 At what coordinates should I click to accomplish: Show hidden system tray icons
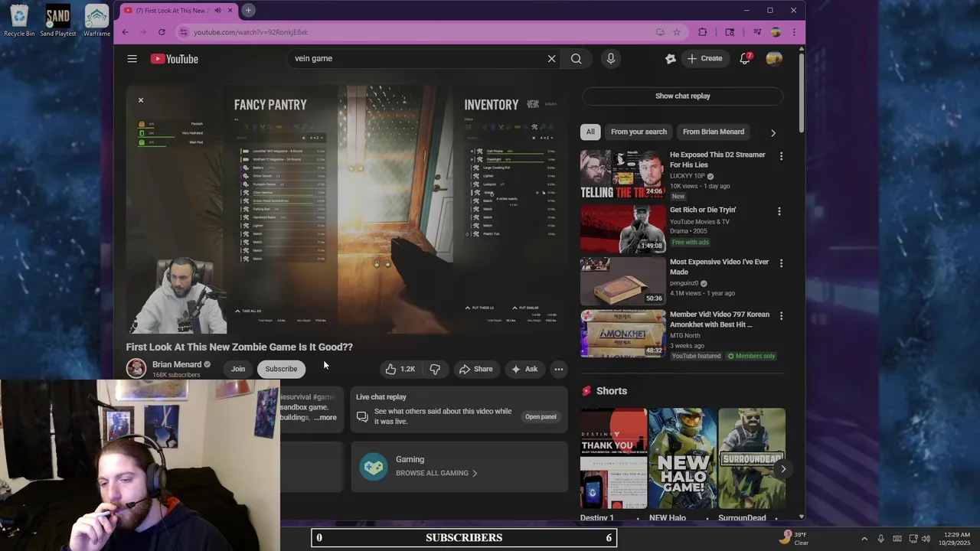864,539
